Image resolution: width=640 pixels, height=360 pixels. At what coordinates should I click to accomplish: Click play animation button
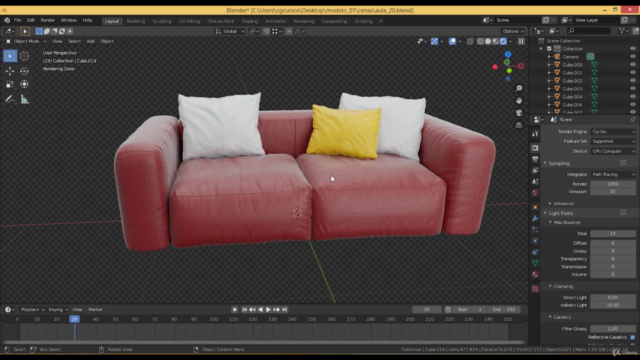[x=268, y=309]
